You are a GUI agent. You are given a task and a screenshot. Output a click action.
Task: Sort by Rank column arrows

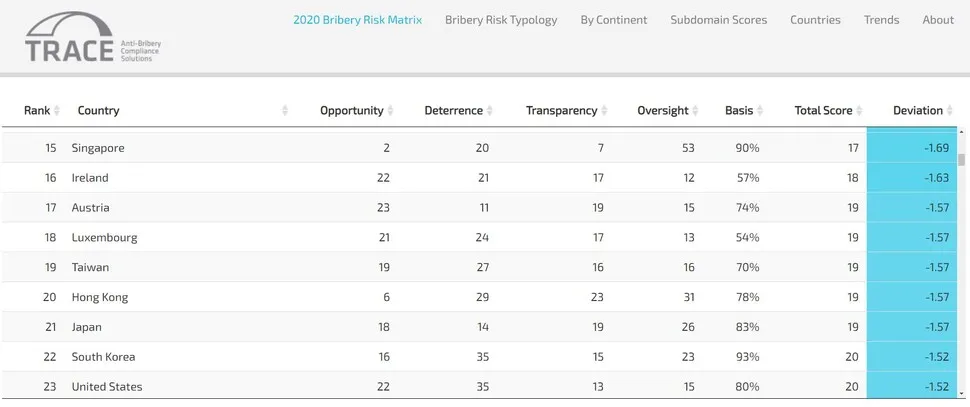pos(57,111)
